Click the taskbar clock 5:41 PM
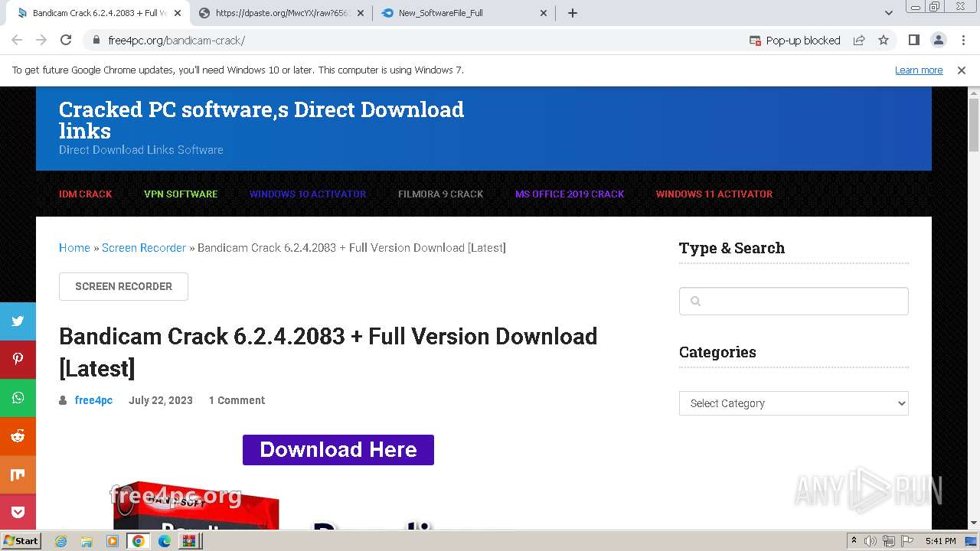This screenshot has width=980, height=551. pyautogui.click(x=940, y=541)
